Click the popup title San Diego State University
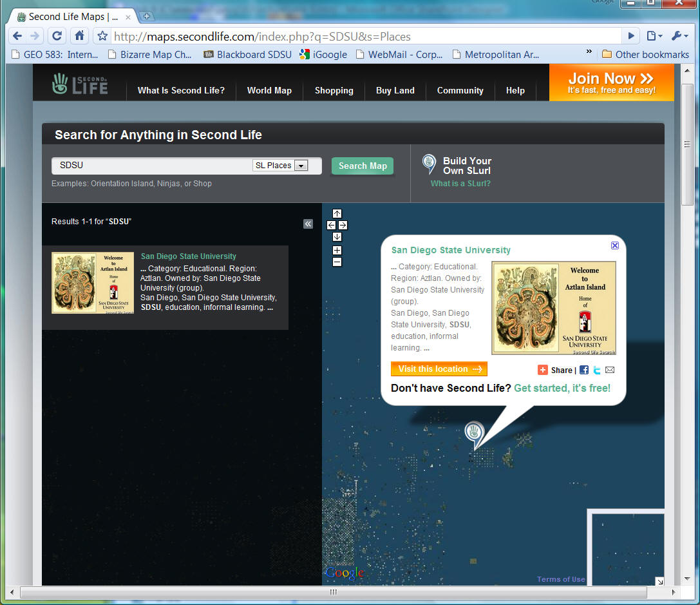700x605 pixels. point(451,250)
